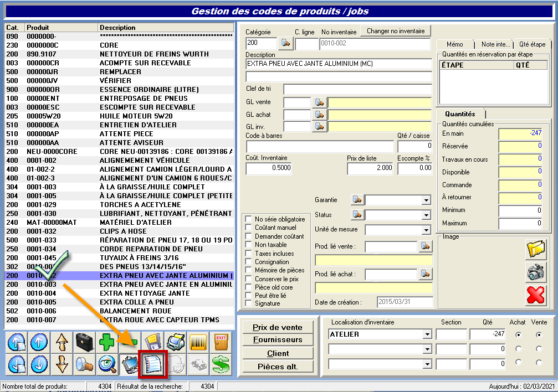Open the Garantie lookup icon

click(357, 199)
